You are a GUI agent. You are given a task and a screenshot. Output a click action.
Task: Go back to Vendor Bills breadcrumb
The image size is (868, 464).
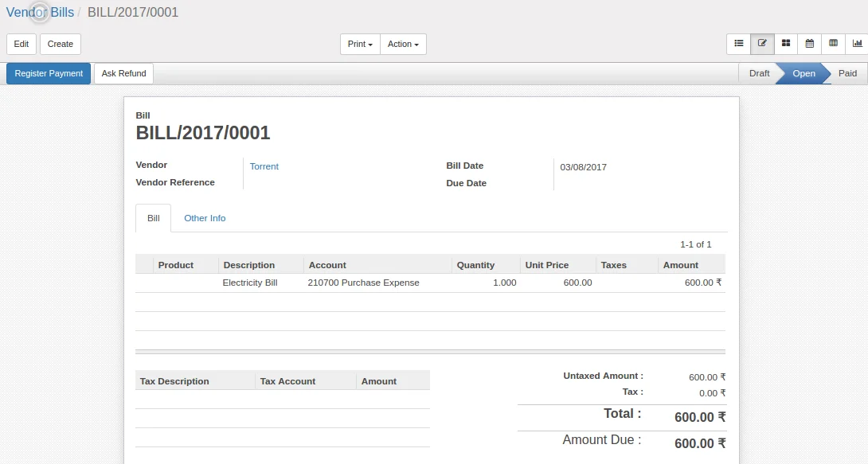(40, 12)
